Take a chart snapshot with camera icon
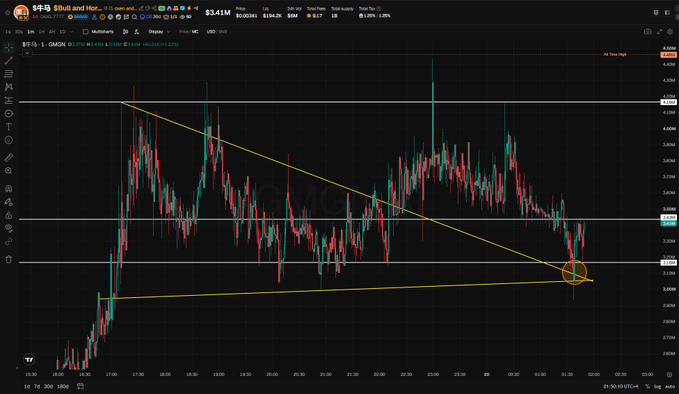This screenshot has height=394, width=679. pyautogui.click(x=647, y=32)
